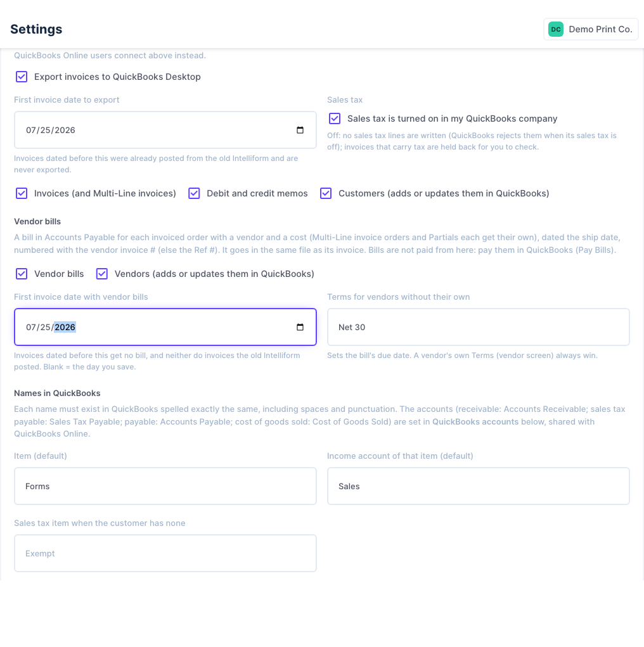Viewport: 644px width, 647px height.
Task: Click the Settings page heading
Action: pyautogui.click(x=36, y=29)
